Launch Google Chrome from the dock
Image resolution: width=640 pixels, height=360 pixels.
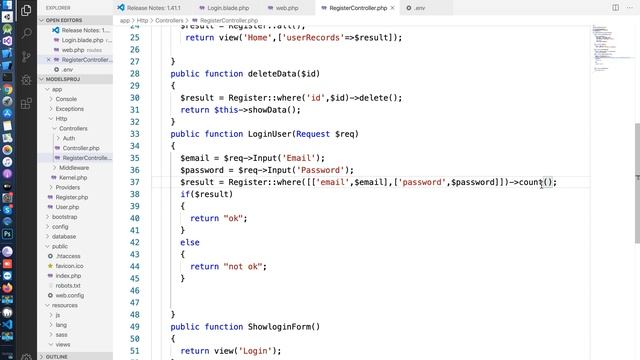pyautogui.click(x=7, y=89)
